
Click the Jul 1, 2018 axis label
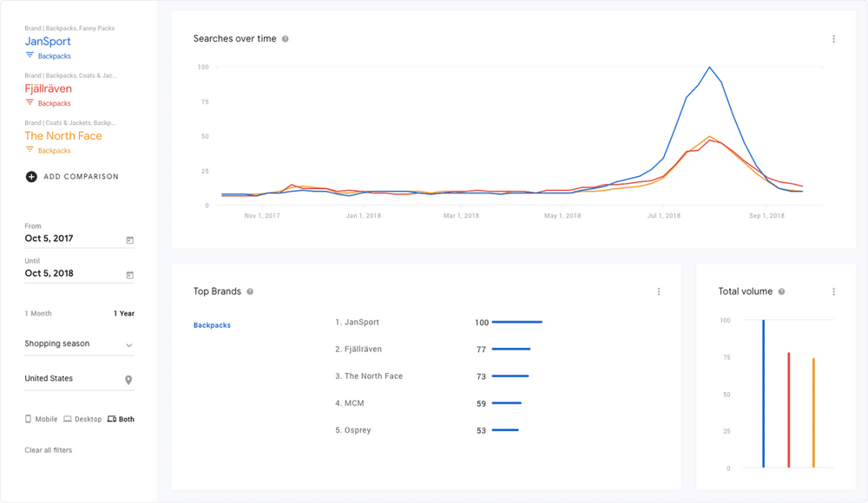[664, 216]
